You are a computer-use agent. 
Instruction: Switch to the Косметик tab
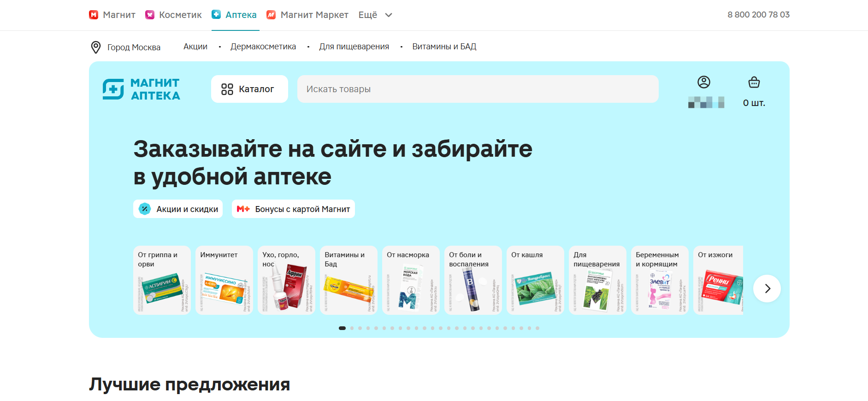click(x=174, y=15)
